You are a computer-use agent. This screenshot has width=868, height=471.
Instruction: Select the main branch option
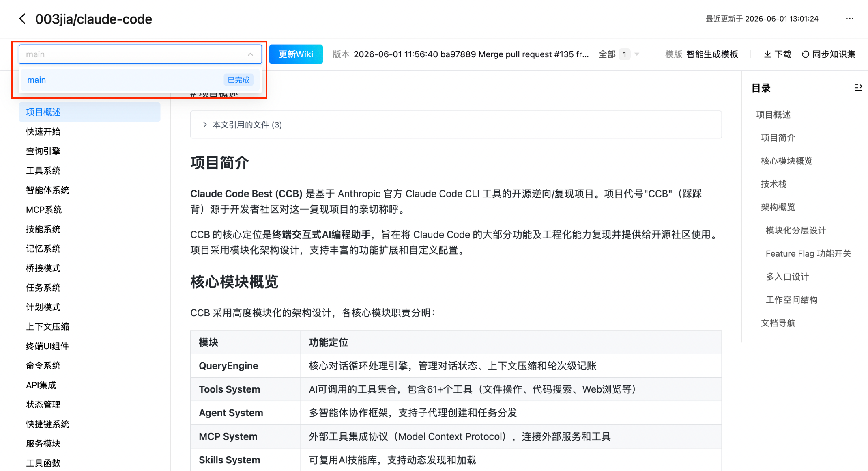point(140,80)
